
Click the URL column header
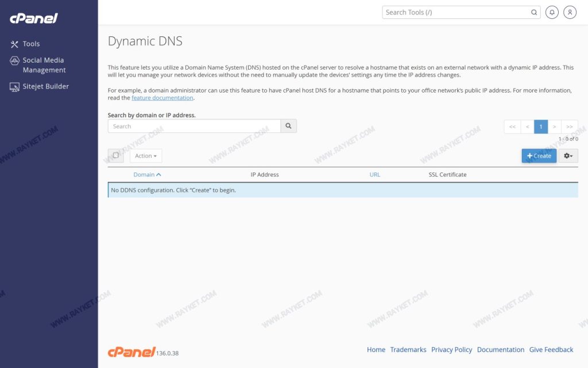[374, 175]
